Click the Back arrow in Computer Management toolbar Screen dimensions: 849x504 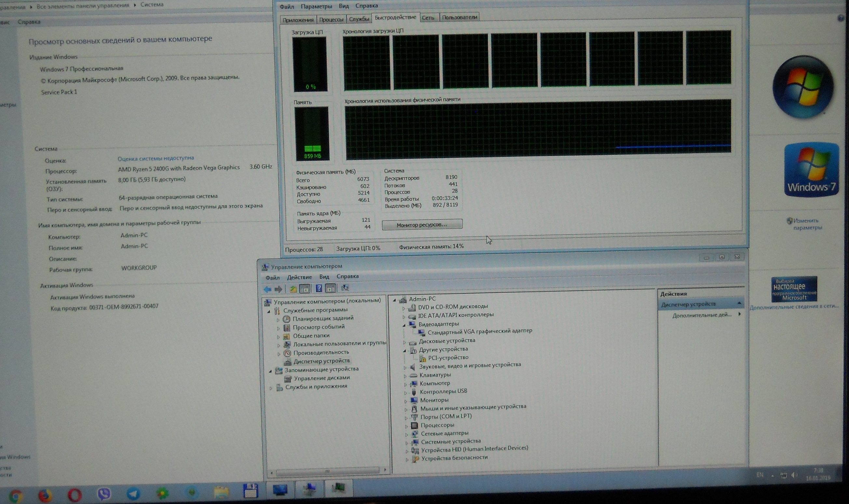click(x=267, y=289)
